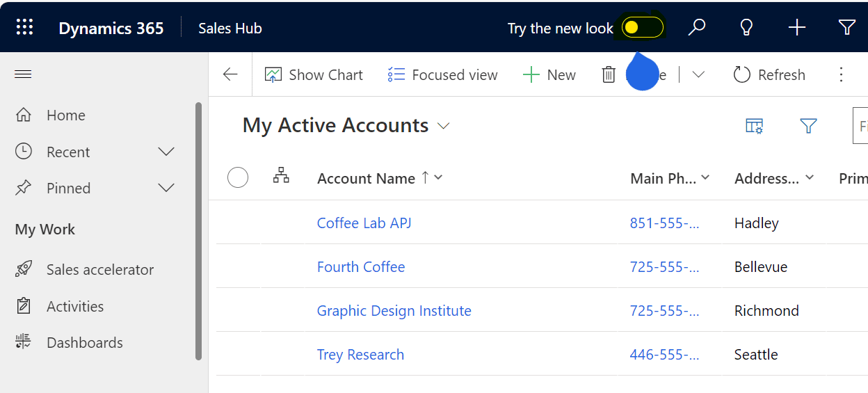868x393 pixels.
Task: Open Fourth Coffee account
Action: tap(361, 266)
